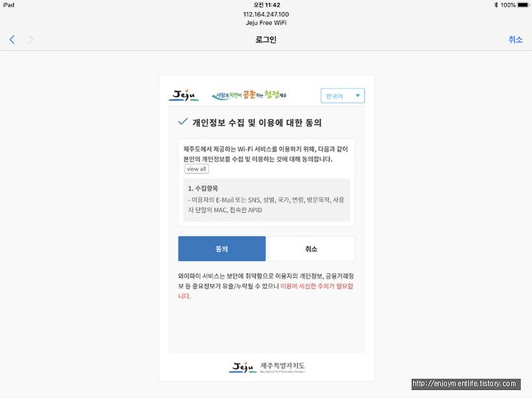Image resolution: width=532 pixels, height=399 pixels.
Task: Click the enjoymentlife.tistory.com watermark link
Action: click(x=465, y=384)
